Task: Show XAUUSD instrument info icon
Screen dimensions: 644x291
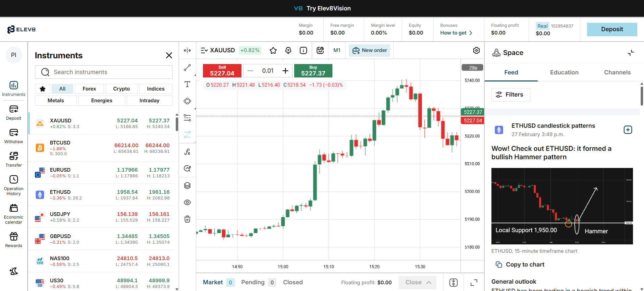Action: pos(303,50)
